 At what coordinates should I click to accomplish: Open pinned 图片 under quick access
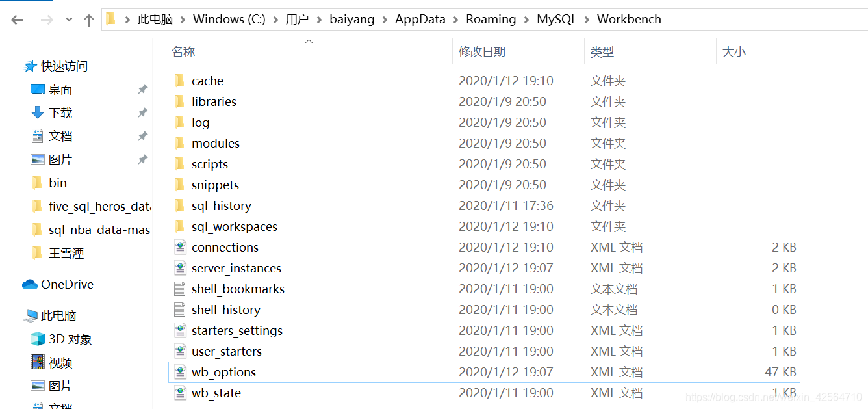click(x=60, y=160)
